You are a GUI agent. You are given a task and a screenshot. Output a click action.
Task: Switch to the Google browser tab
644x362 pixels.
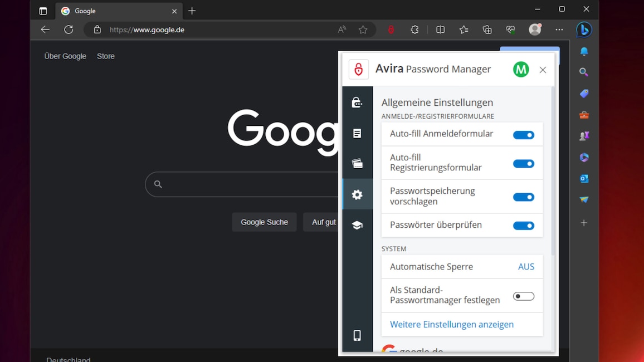coord(100,11)
